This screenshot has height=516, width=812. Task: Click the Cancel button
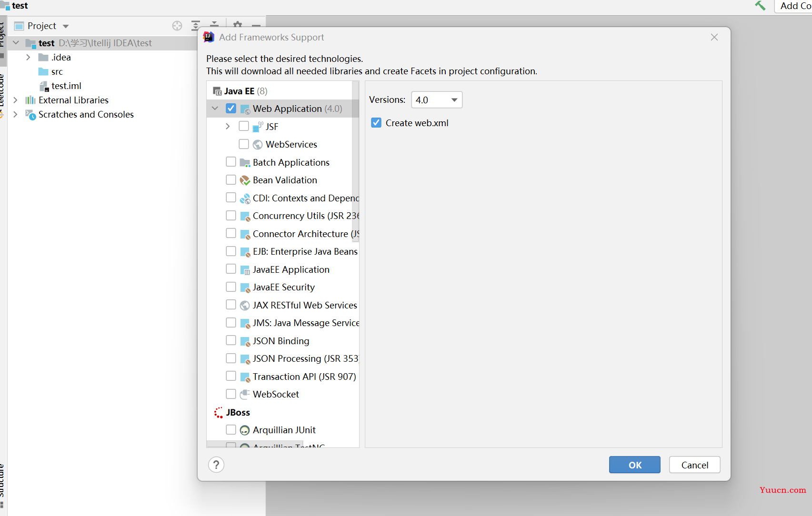pyautogui.click(x=694, y=465)
